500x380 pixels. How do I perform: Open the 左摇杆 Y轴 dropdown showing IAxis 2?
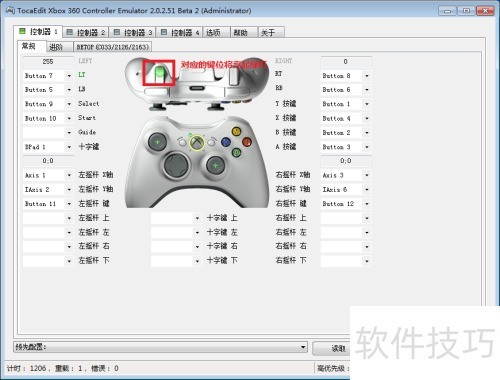pyautogui.click(x=48, y=189)
